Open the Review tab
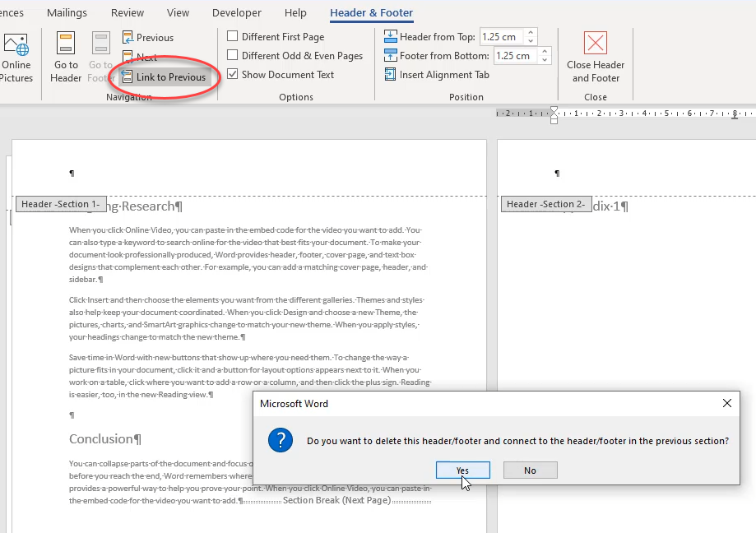Viewport: 756px width, 533px height. [128, 13]
